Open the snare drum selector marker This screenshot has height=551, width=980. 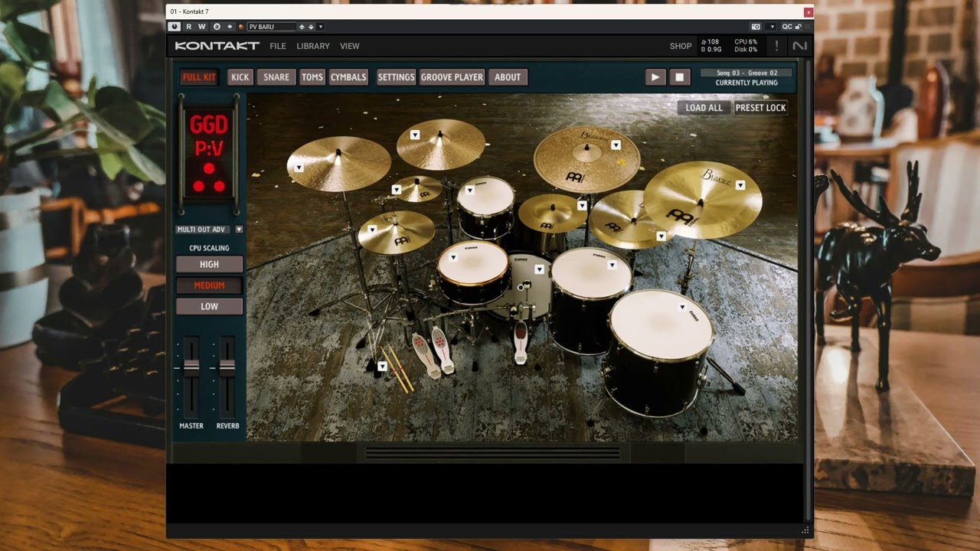tap(453, 258)
